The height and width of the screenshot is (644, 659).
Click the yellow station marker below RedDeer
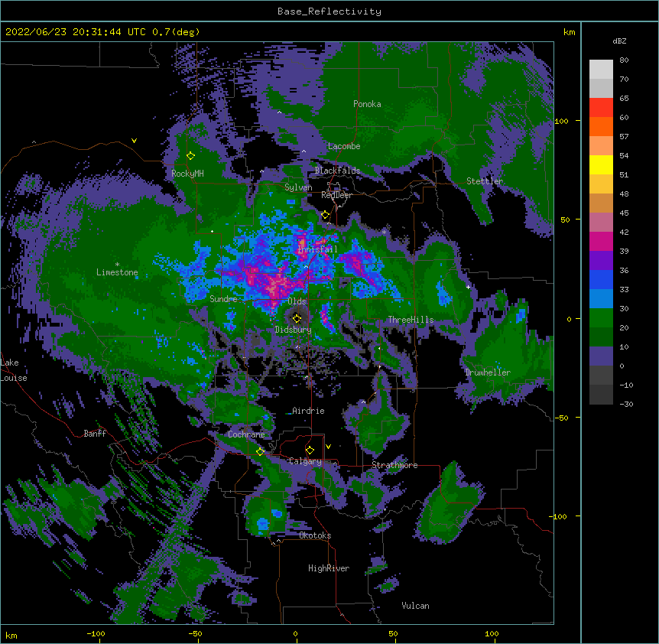point(326,215)
